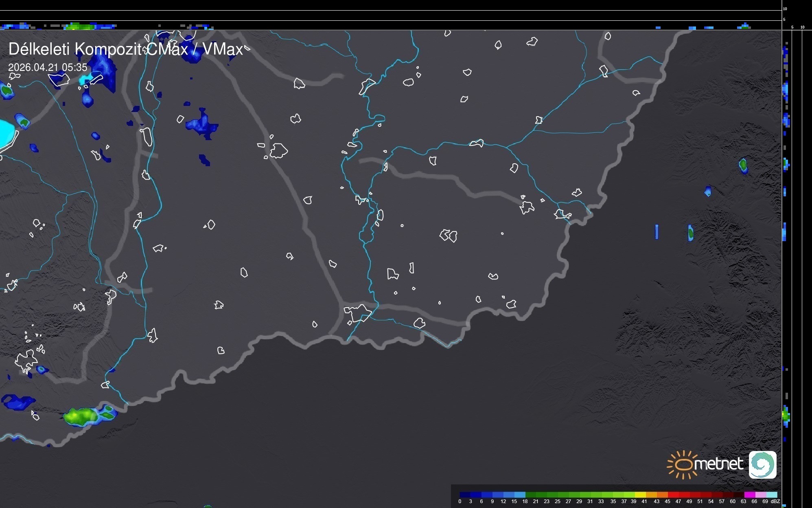Click the green echo cell in the far northeast
Screen dimensions: 812x508
point(743,165)
